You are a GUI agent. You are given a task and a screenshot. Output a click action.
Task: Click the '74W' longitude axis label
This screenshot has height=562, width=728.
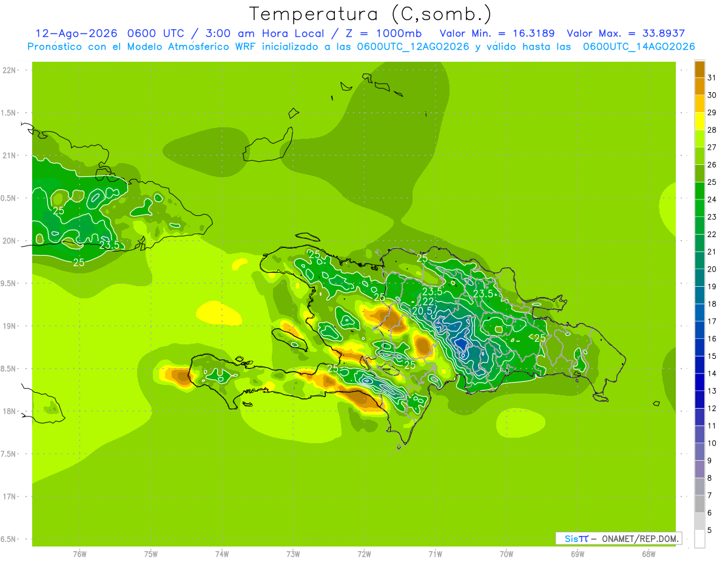(222, 554)
